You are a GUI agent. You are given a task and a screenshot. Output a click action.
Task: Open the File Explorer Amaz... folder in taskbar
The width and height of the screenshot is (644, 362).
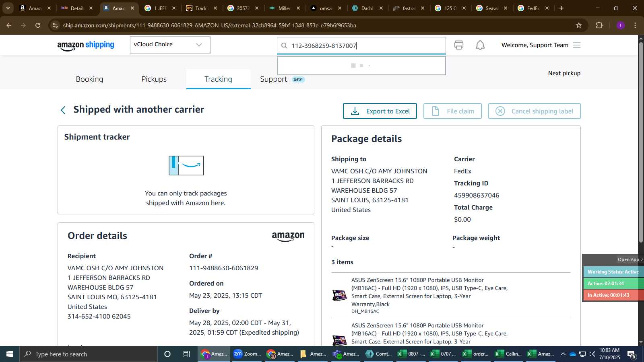pos(313,354)
